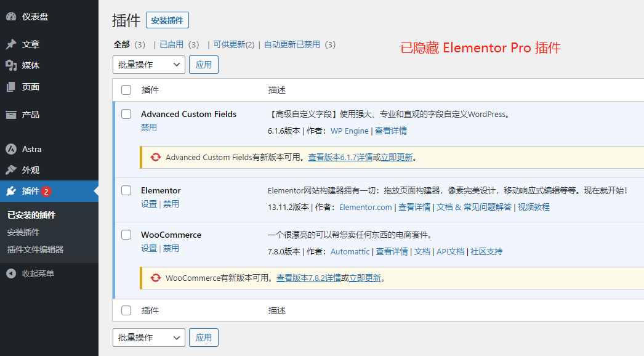Check the Elementor plugin checkbox

click(x=126, y=190)
